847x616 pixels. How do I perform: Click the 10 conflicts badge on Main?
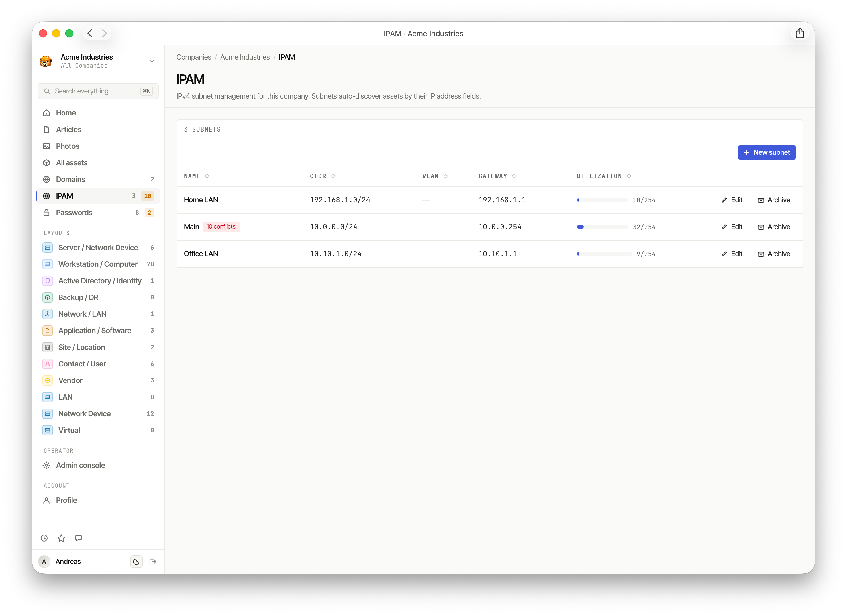(x=221, y=227)
